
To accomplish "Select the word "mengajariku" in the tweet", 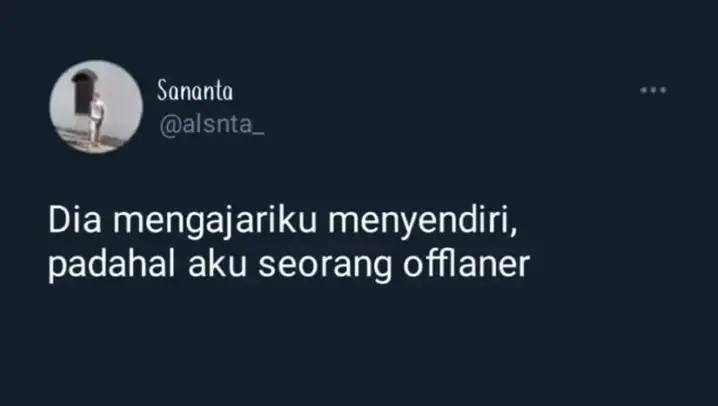I will point(215,222).
